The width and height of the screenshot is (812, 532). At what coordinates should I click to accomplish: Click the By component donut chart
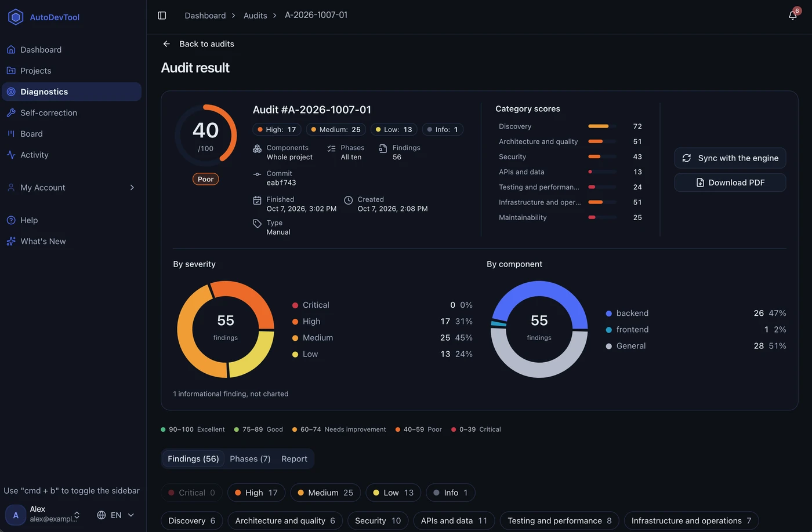click(x=539, y=329)
